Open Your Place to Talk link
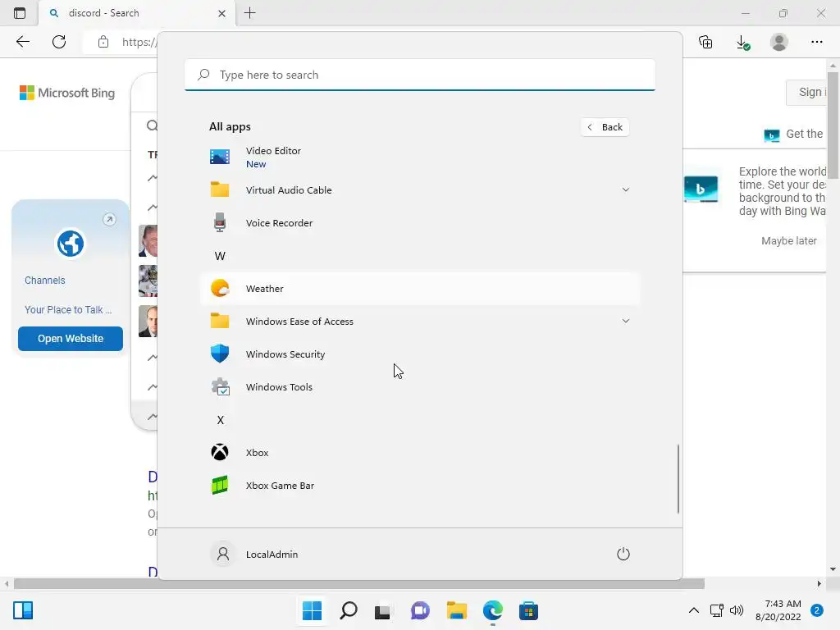 click(x=68, y=309)
